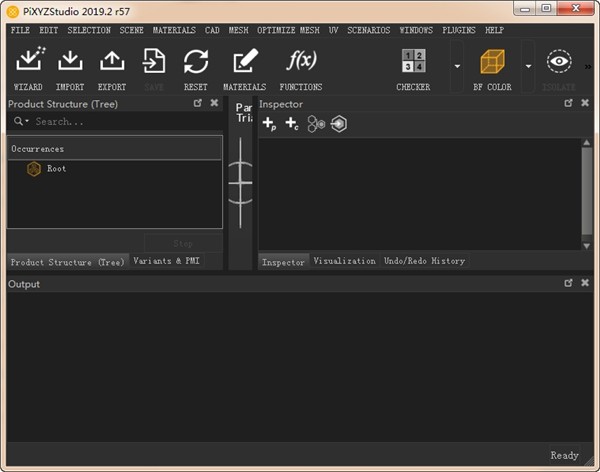Switch to the Visualization tab
This screenshot has width=600, height=472.
click(344, 261)
